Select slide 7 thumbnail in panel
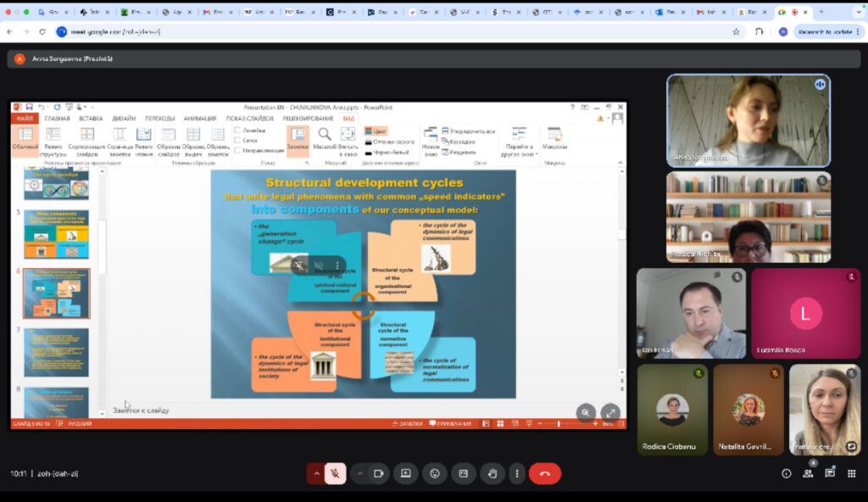Screen dimensions: 868x502 [x=56, y=352]
